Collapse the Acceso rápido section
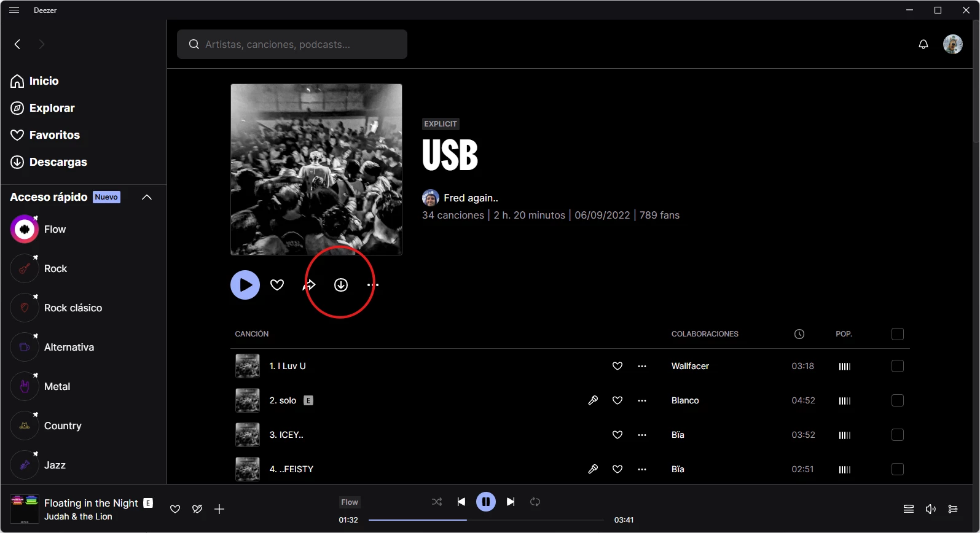This screenshot has height=533, width=980. [x=147, y=197]
